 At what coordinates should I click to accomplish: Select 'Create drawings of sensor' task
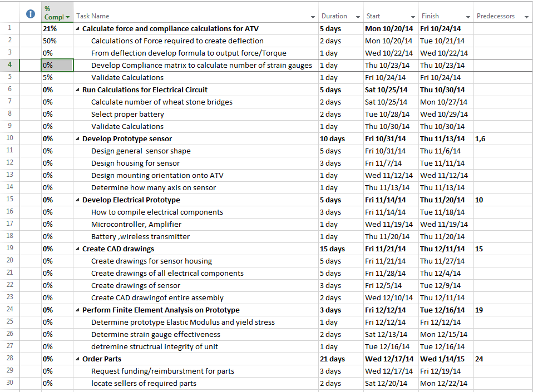[136, 285]
